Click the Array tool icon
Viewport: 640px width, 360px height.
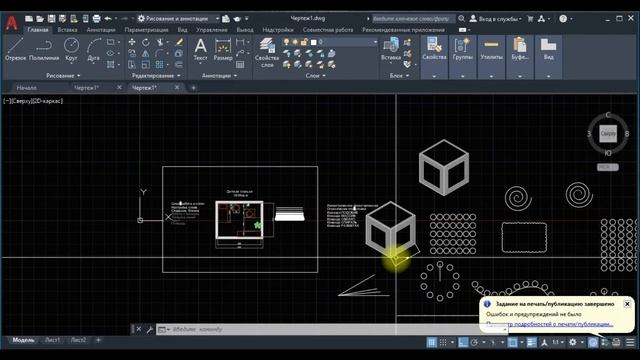pos(159,64)
